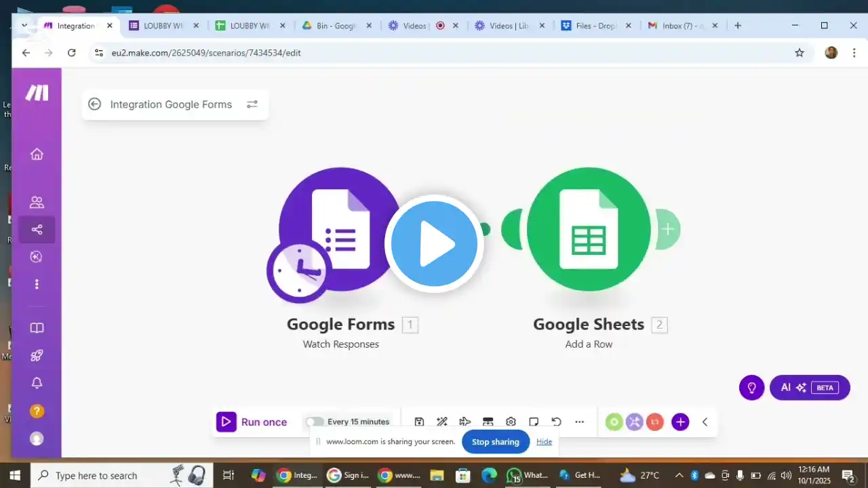This screenshot has height=488, width=868.
Task: Add another module after Google Sheets
Action: point(668,229)
